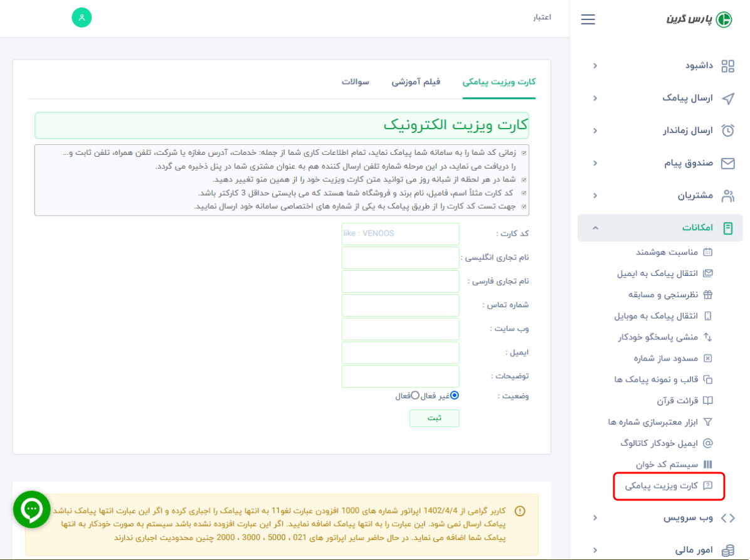Click the کد کارت input field

(x=400, y=234)
